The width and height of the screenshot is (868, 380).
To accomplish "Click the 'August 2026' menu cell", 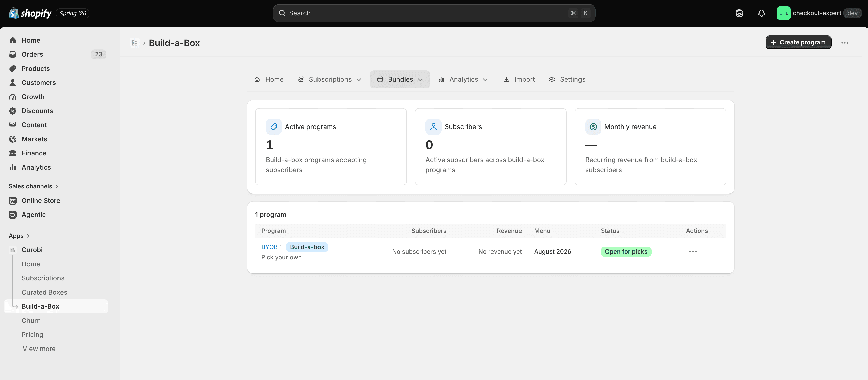I will 552,252.
